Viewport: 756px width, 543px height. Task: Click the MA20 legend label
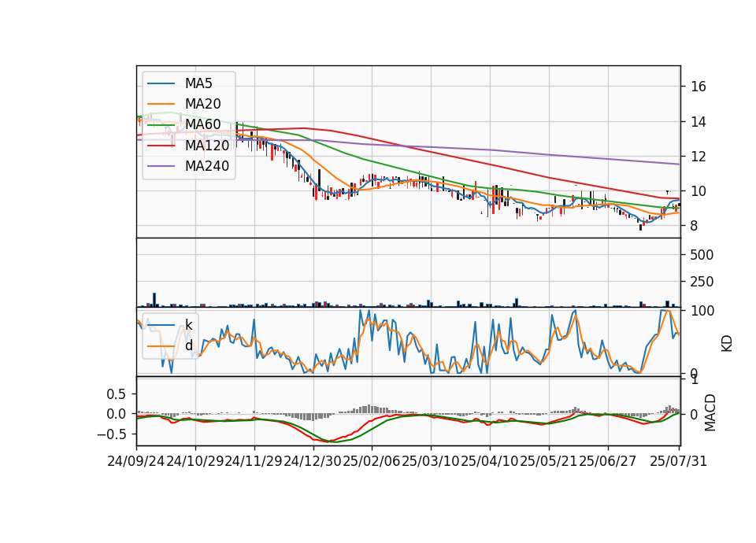point(202,104)
